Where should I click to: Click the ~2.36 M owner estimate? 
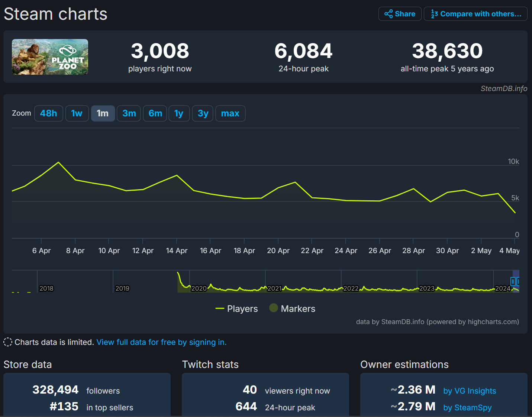point(413,389)
